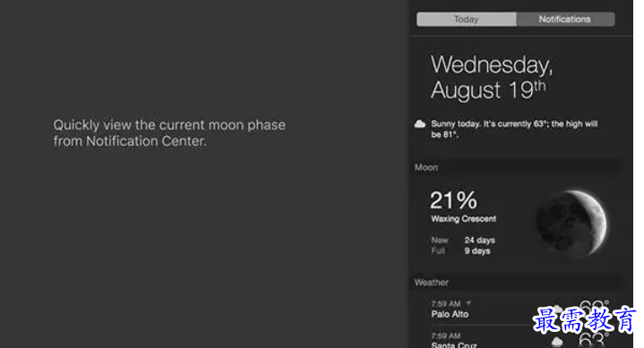Viewport: 644px width, 348px height.
Task: Click the Sunny today weather summary text
Action: (514, 129)
